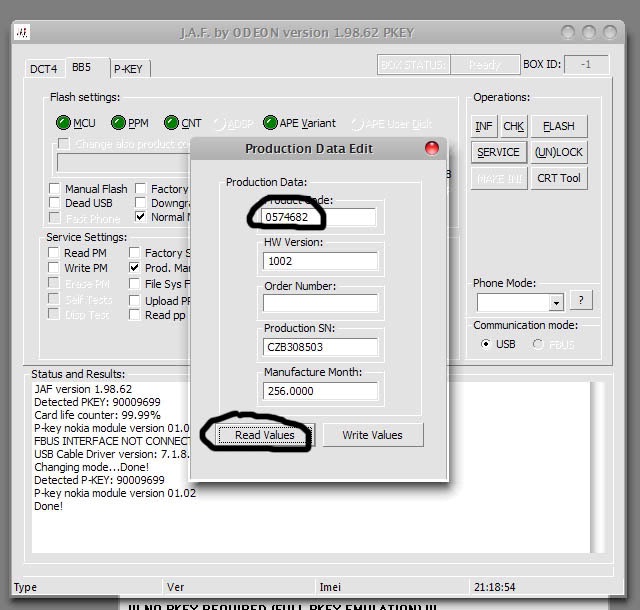
Task: Click the INF operation button
Action: (484, 126)
